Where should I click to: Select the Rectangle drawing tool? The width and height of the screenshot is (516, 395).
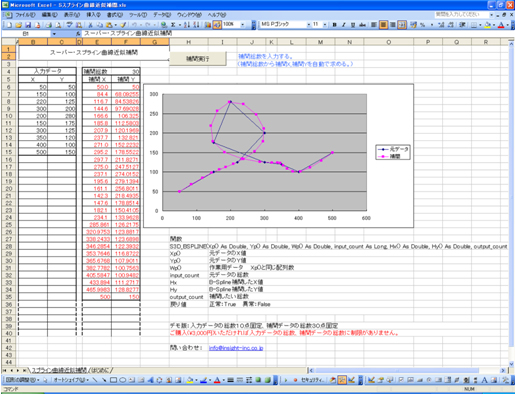113,380
